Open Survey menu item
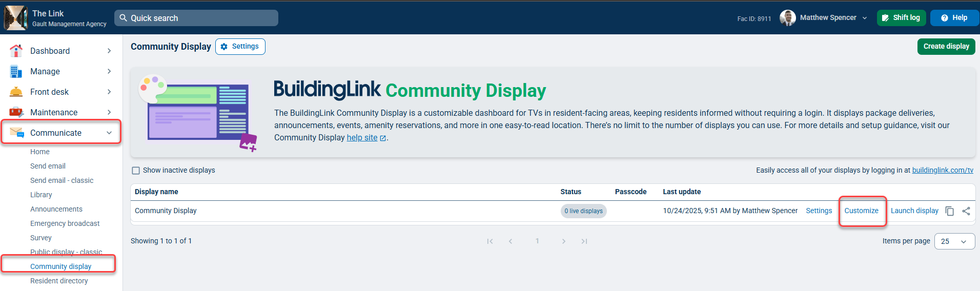The width and height of the screenshot is (980, 291). click(x=41, y=238)
